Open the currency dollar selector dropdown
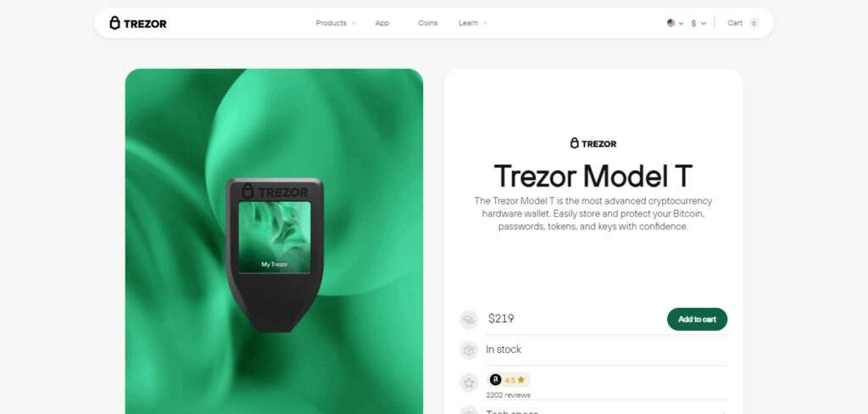 pos(698,23)
